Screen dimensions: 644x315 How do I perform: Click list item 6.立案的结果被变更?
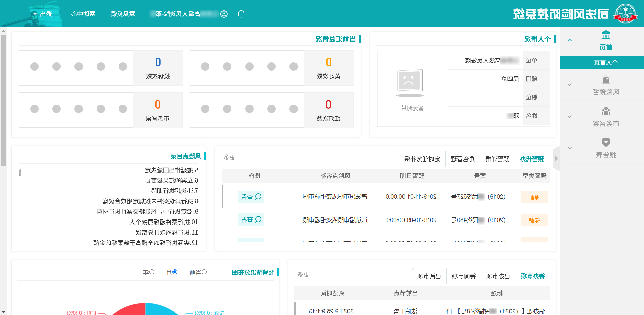tap(171, 180)
